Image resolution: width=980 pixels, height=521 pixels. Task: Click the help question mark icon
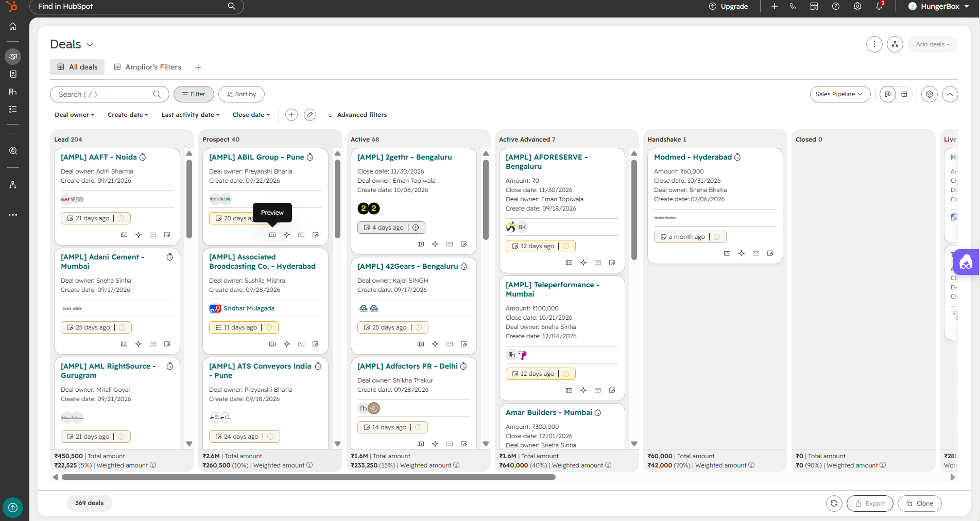click(836, 6)
